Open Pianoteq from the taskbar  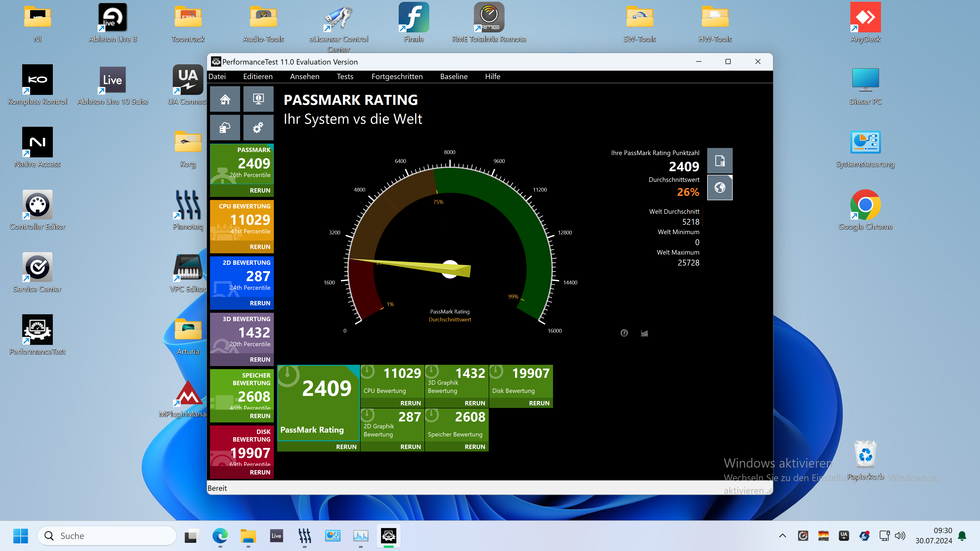[x=304, y=536]
